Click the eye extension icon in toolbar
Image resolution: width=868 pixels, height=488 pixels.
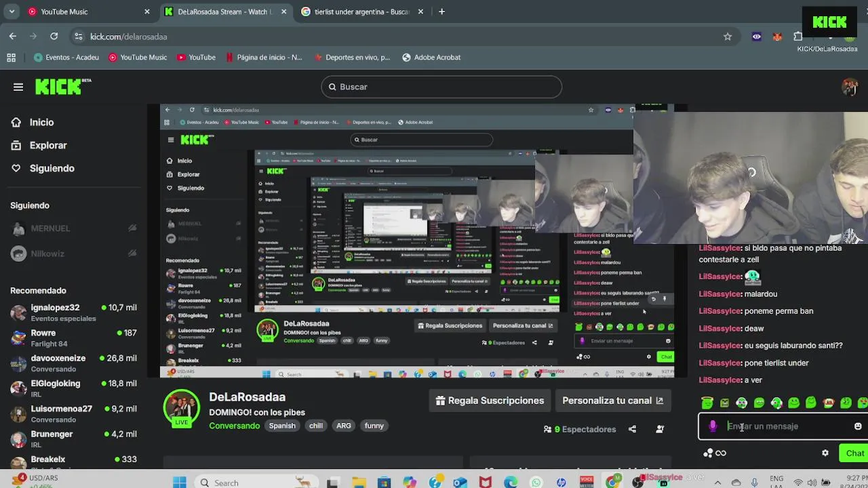pyautogui.click(x=757, y=37)
